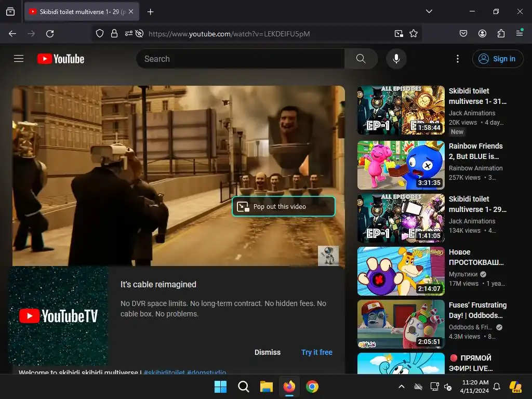The height and width of the screenshot is (399, 532).
Task: Focus the youtube.com URL address field
Action: [229, 34]
